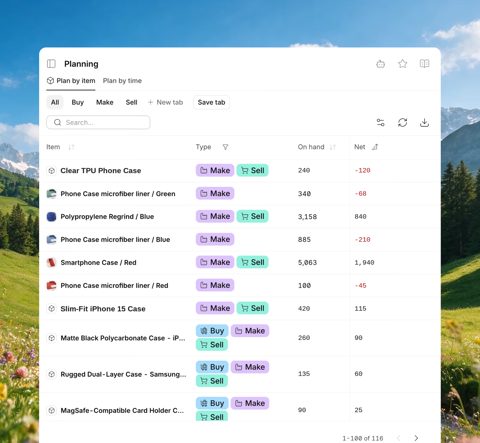Open the AI assistant robot icon
Viewport: 480px width, 443px height.
(381, 64)
